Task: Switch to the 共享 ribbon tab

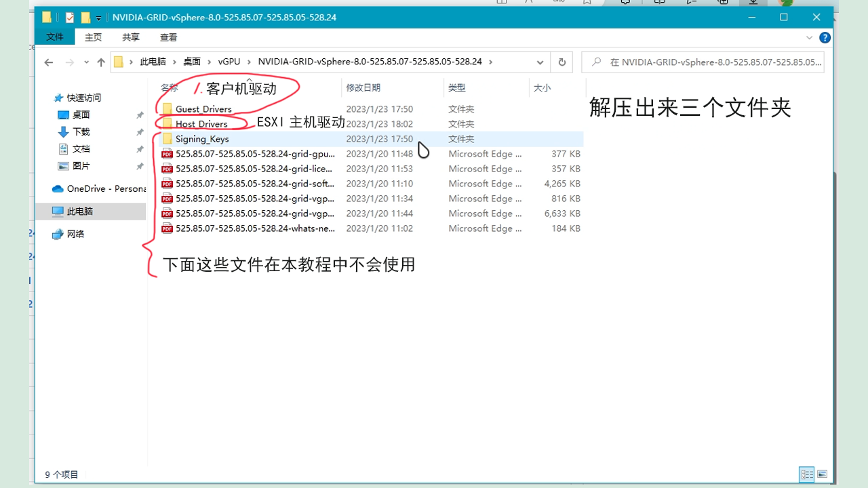Action: coord(131,37)
